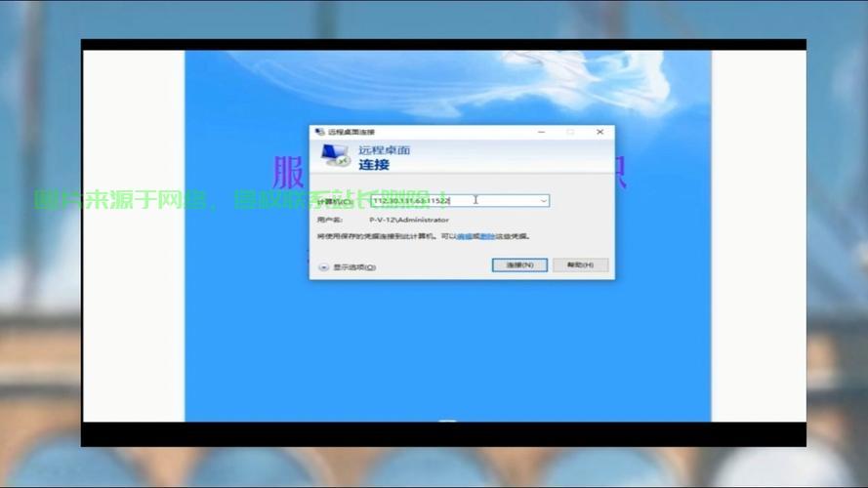Open the Computer address dropdown arrow
The height and width of the screenshot is (488, 868).
pos(544,201)
